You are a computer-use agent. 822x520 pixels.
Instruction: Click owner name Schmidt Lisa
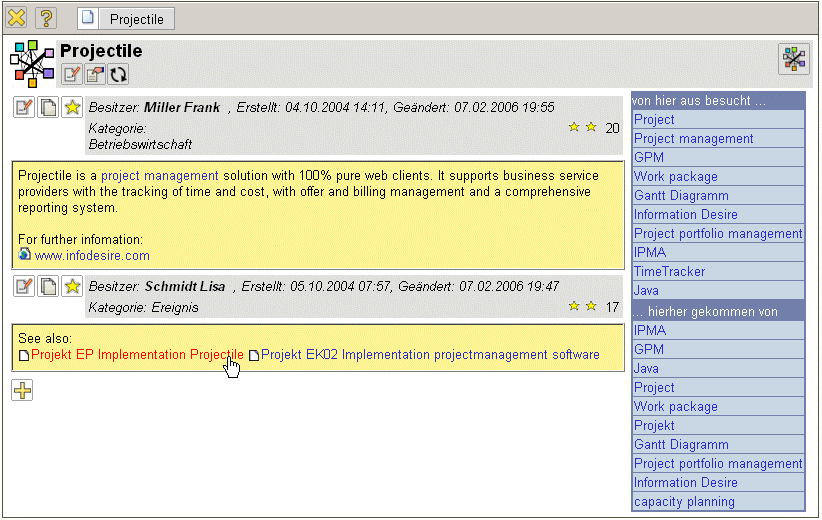[185, 286]
